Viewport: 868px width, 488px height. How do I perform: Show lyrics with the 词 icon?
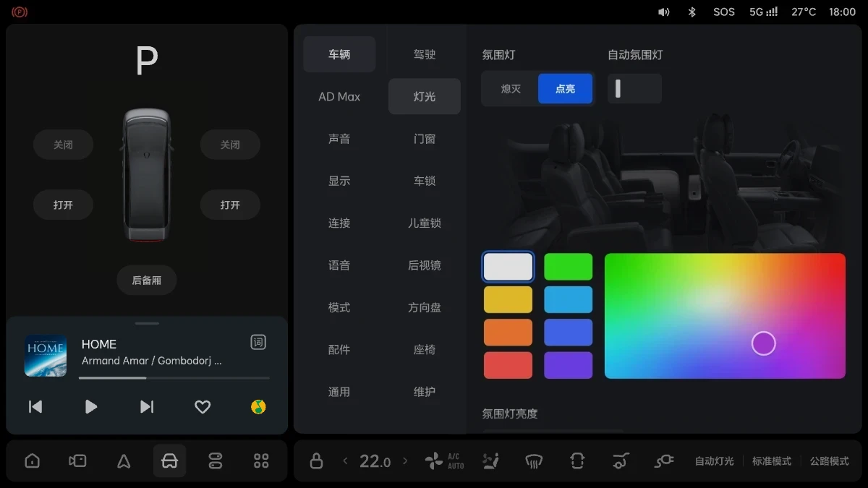pyautogui.click(x=258, y=343)
